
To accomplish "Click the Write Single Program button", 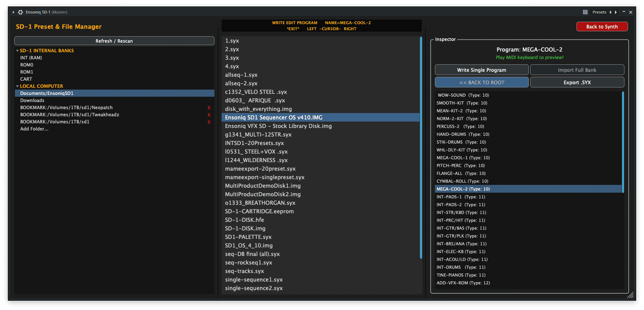I will point(481,70).
